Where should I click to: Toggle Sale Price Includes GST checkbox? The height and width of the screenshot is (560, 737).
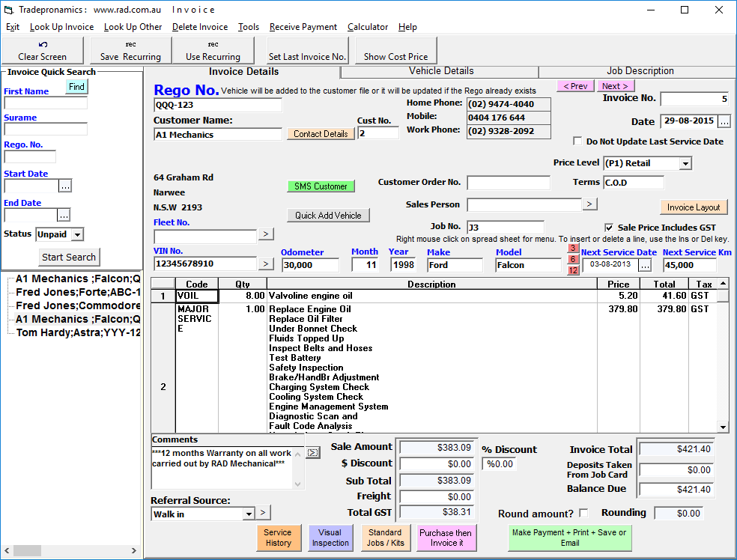pos(609,228)
